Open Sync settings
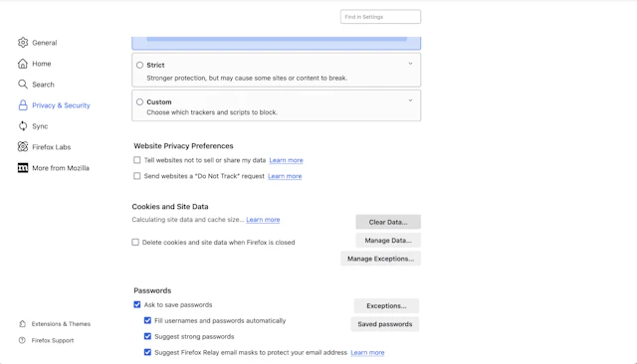 click(40, 126)
